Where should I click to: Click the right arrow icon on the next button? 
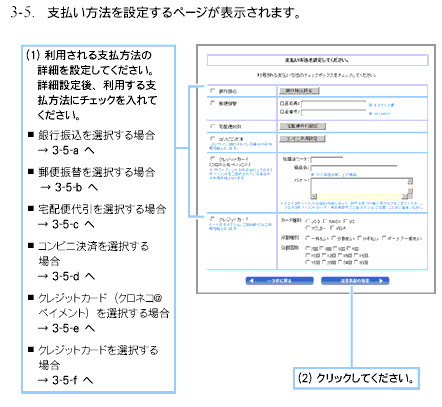coord(381,281)
